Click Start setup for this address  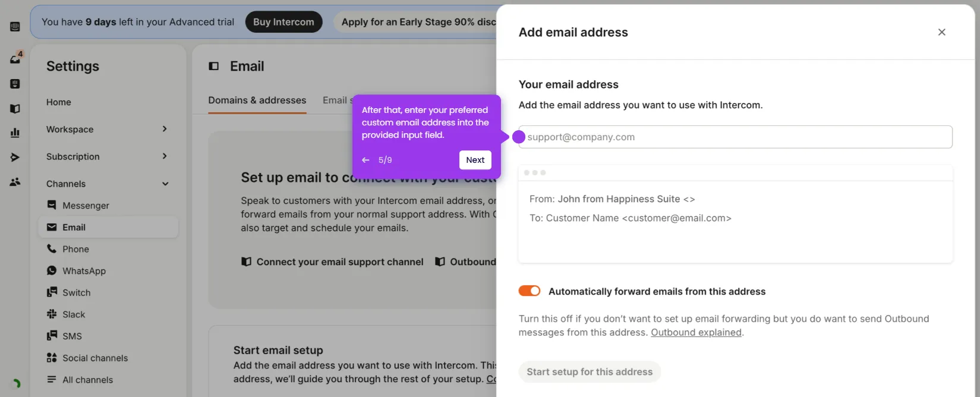tap(590, 371)
